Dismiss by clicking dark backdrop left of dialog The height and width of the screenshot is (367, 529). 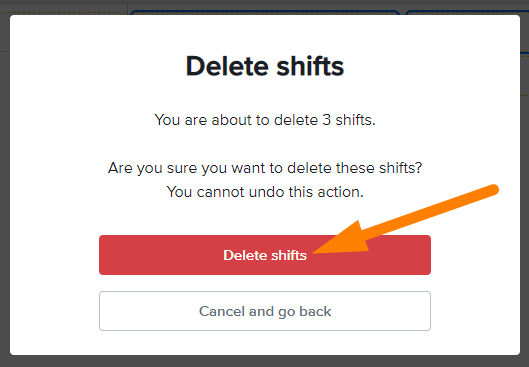pyautogui.click(x=5, y=189)
